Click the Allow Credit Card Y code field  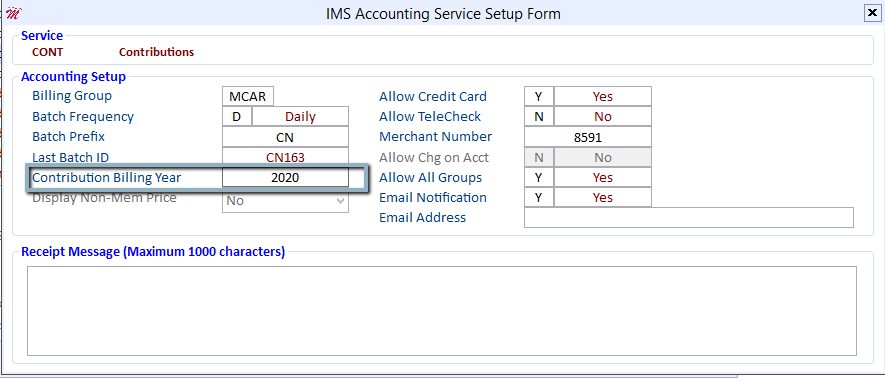(x=539, y=96)
